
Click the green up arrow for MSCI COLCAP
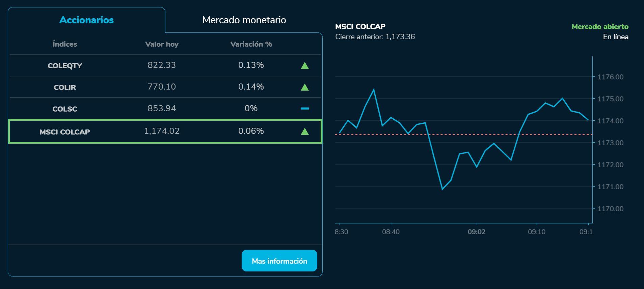[x=304, y=131]
